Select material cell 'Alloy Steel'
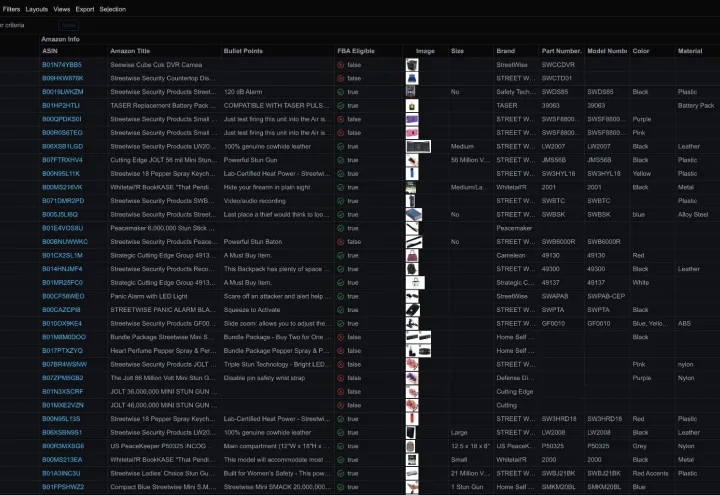Viewport: 720px width, 495px height. click(x=693, y=214)
